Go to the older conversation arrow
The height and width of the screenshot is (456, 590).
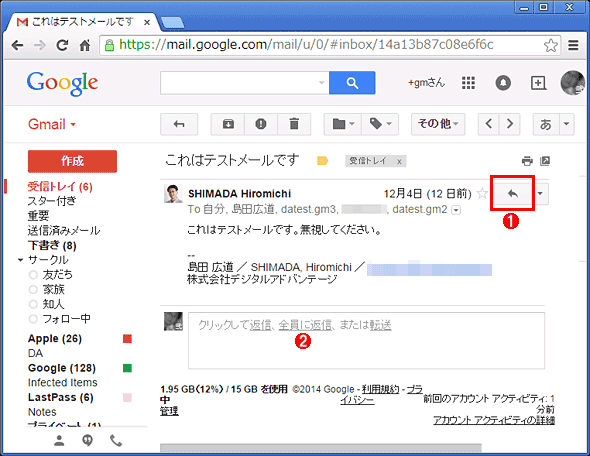coord(509,124)
